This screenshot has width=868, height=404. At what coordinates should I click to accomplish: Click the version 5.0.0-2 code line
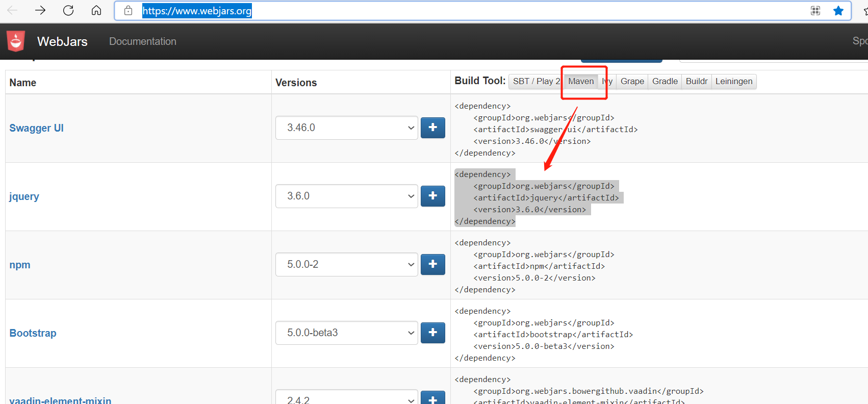point(534,278)
